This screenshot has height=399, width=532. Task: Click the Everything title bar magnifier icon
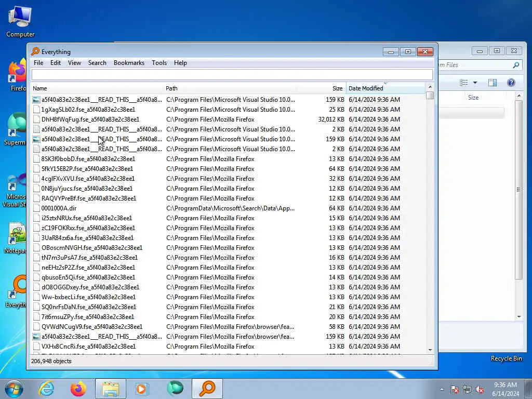click(35, 51)
